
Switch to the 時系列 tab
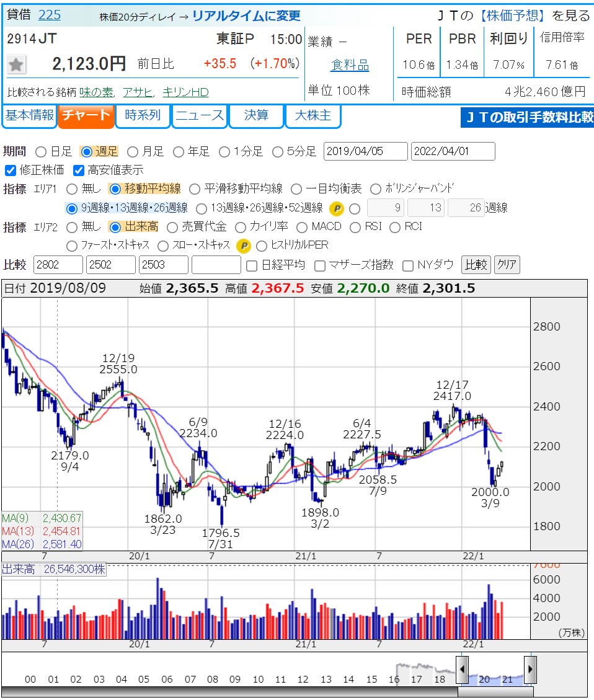pyautogui.click(x=142, y=116)
